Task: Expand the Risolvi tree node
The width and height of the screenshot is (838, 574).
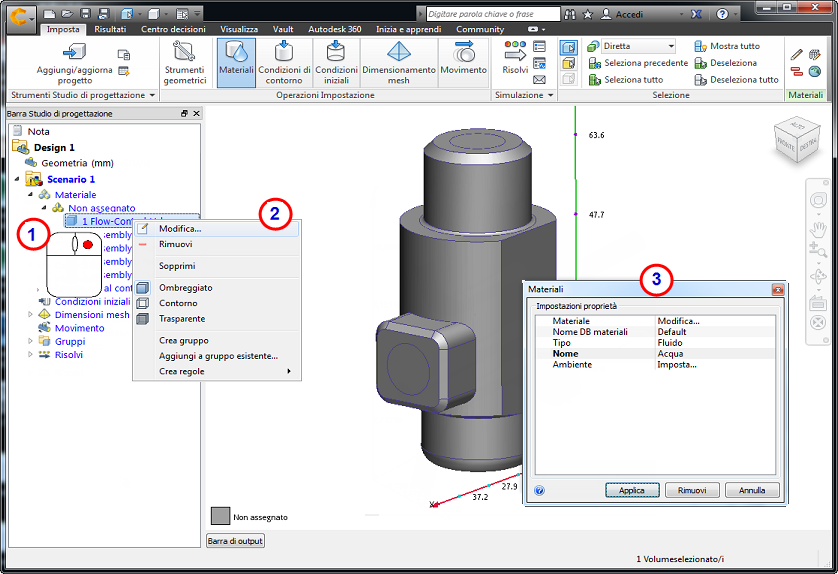Action: coord(30,354)
